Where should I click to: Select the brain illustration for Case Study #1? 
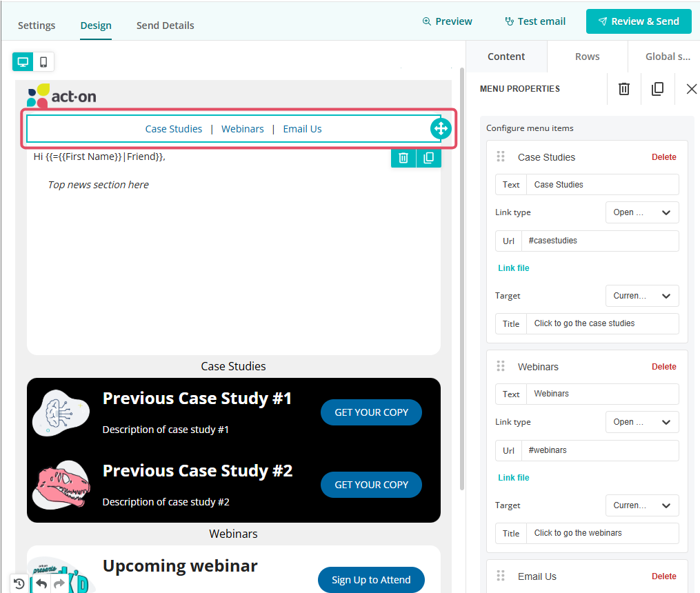click(x=61, y=412)
